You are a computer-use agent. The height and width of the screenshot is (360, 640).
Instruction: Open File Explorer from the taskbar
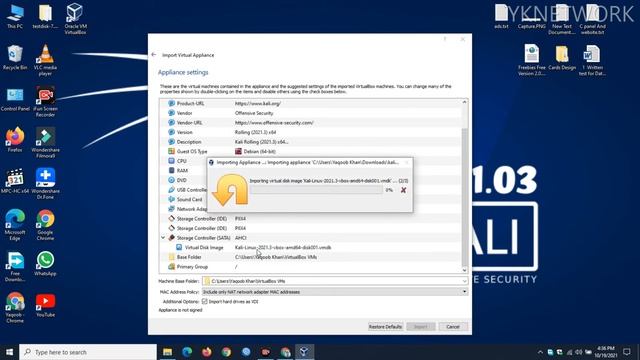click(167, 352)
